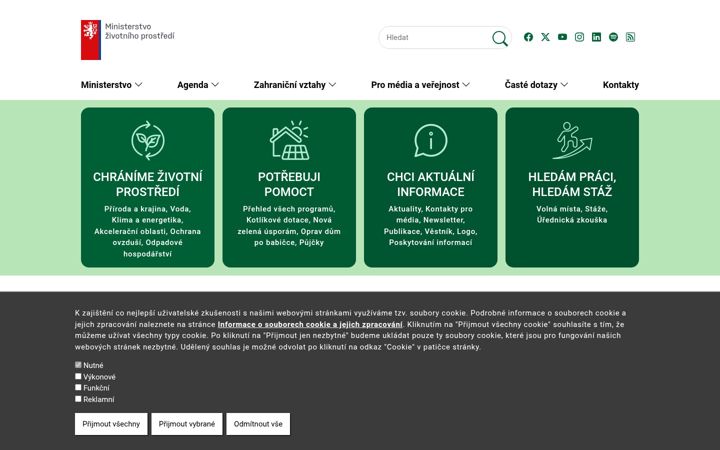This screenshot has height=450, width=720.
Task: Click the Odmítnout vše button
Action: (x=258, y=424)
